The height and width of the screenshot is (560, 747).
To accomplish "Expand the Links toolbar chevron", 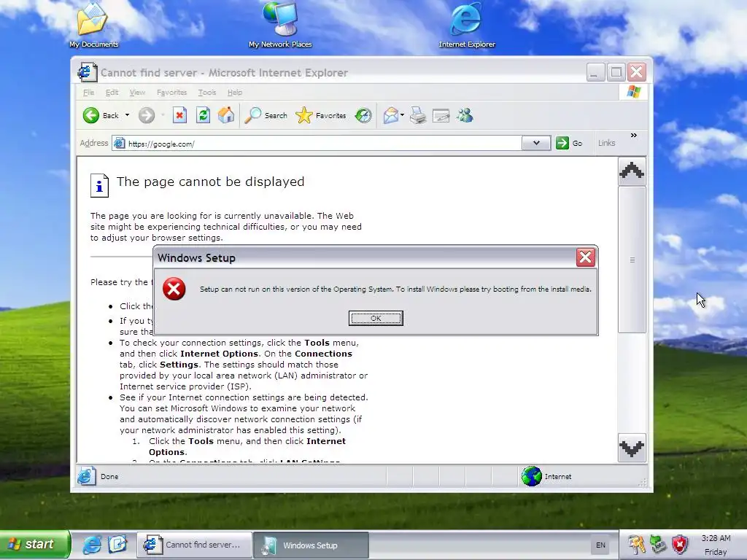I will click(634, 136).
